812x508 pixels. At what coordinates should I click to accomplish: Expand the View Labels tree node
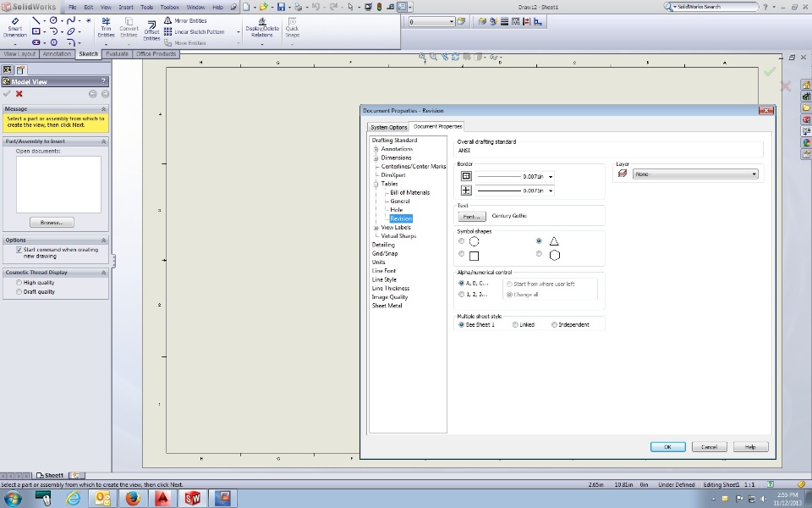click(x=376, y=228)
